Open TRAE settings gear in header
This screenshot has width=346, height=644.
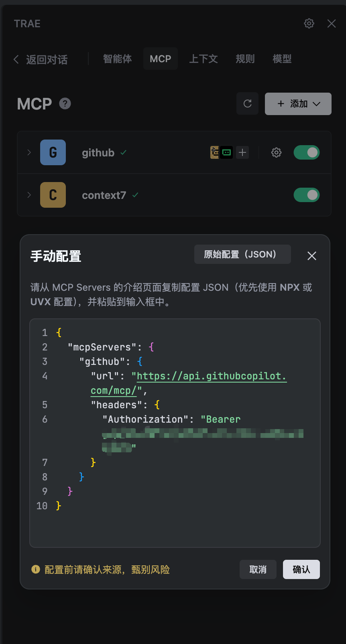[x=309, y=24]
